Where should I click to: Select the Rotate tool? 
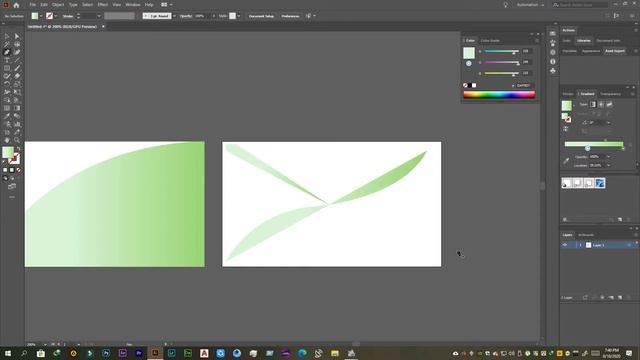coord(7,84)
